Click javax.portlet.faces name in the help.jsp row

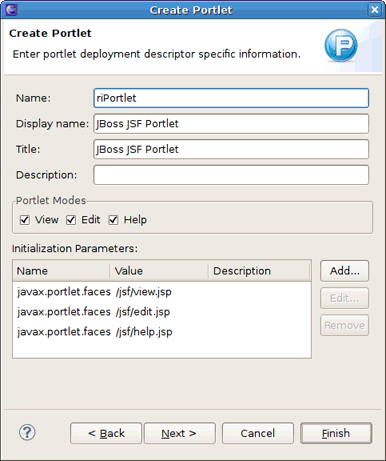(x=64, y=332)
